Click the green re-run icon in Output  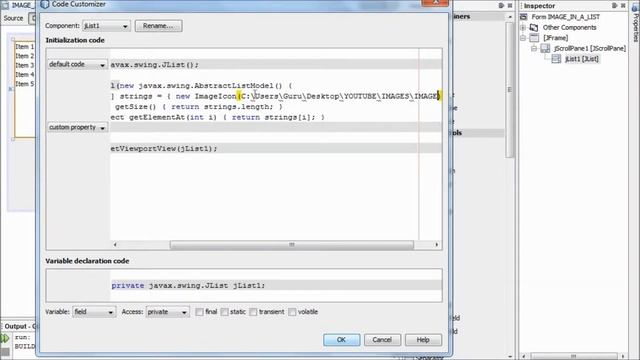[x=4, y=338]
